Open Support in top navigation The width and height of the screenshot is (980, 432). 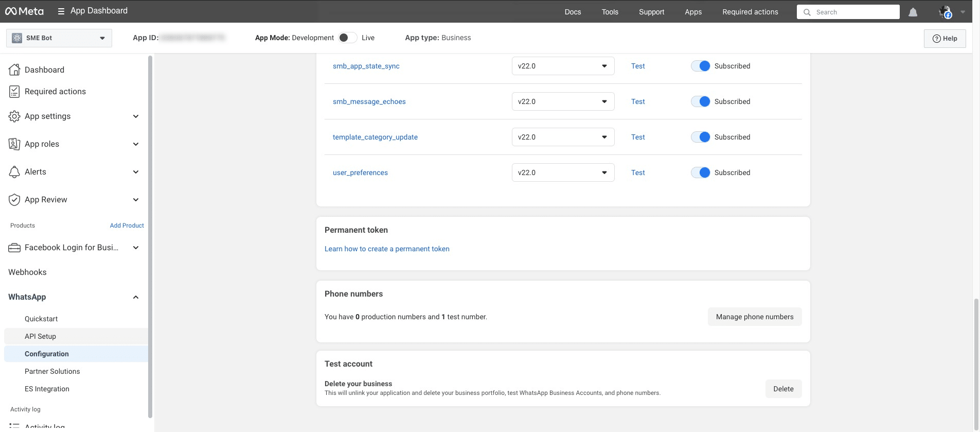651,12
